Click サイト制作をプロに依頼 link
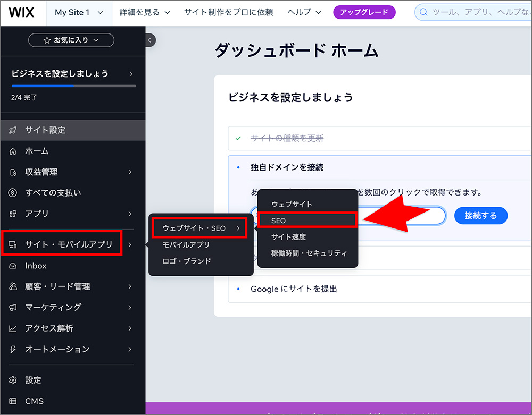Screen dimensions: 532x415 coord(228,13)
